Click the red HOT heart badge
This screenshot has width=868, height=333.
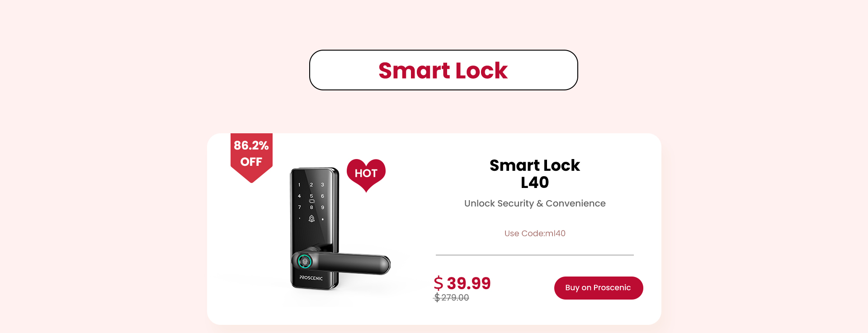click(366, 175)
